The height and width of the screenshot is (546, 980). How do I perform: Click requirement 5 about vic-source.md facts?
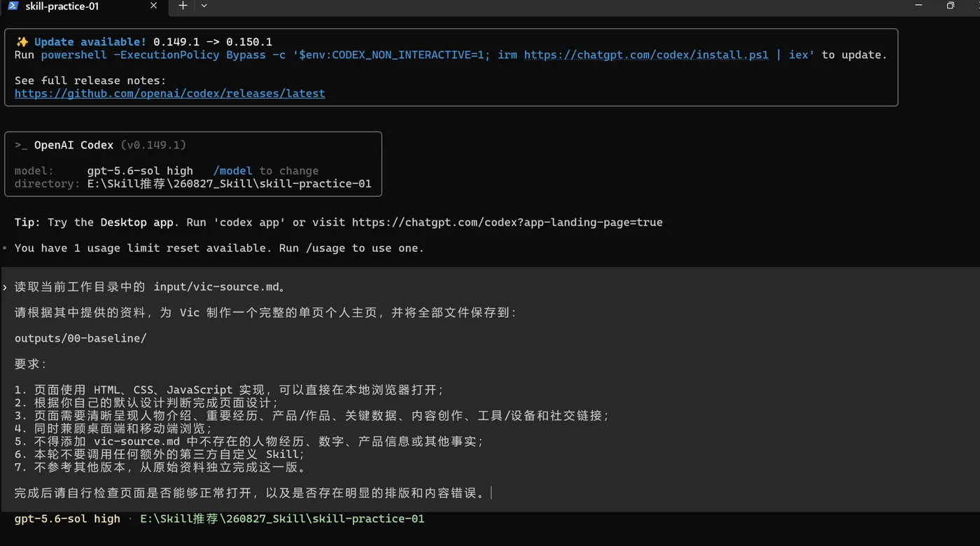click(x=249, y=442)
